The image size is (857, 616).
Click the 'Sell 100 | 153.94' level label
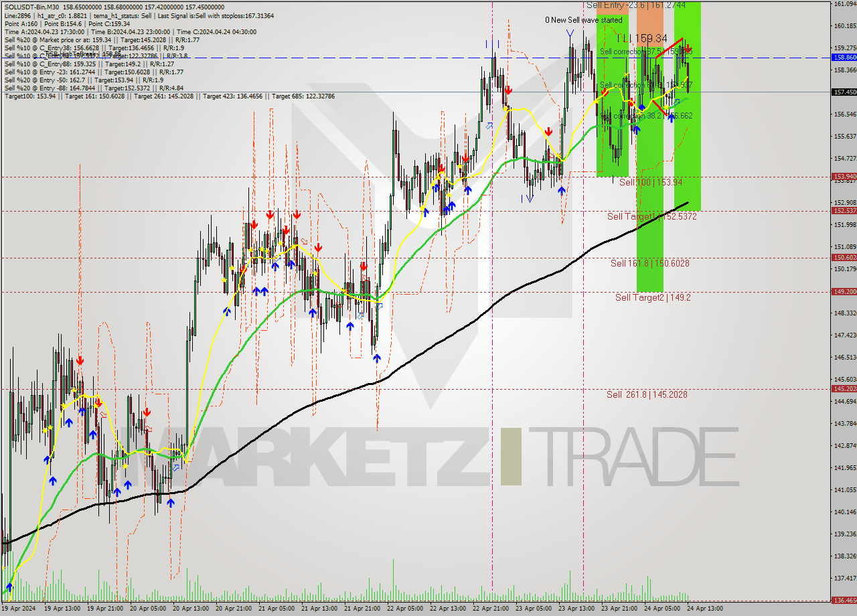pos(651,182)
